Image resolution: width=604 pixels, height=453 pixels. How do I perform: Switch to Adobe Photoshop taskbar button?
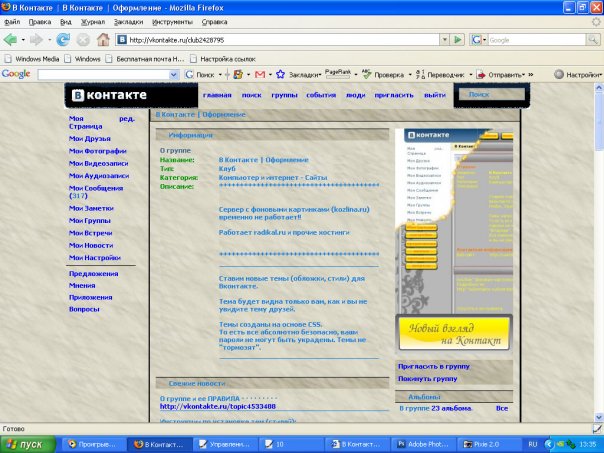(x=423, y=444)
